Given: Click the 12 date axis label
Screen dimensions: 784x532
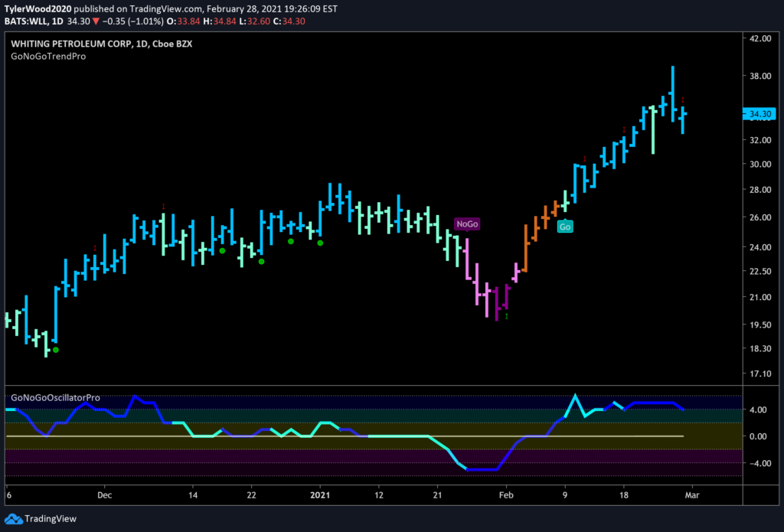Looking at the screenshot, I should point(378,495).
